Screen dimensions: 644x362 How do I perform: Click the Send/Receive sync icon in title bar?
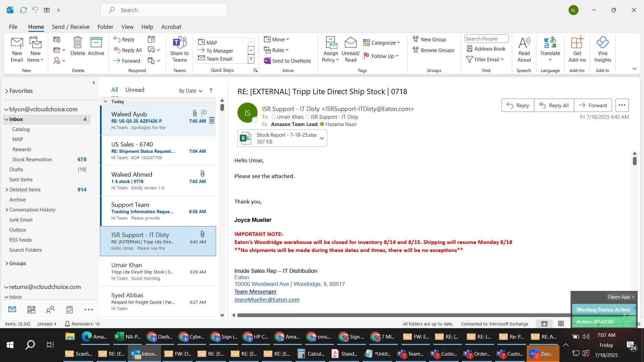pos(23,10)
